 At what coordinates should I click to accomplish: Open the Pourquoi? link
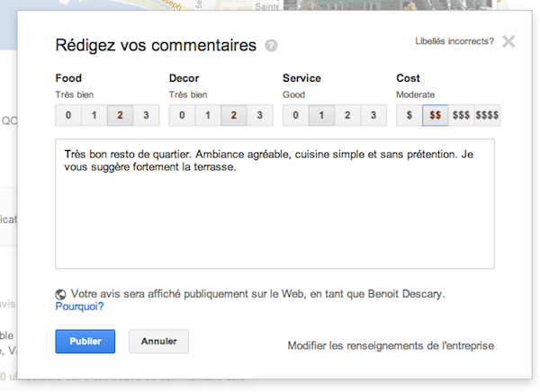point(79,307)
